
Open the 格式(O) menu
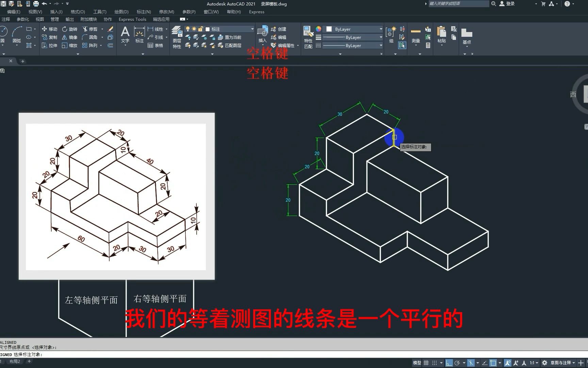pos(78,12)
